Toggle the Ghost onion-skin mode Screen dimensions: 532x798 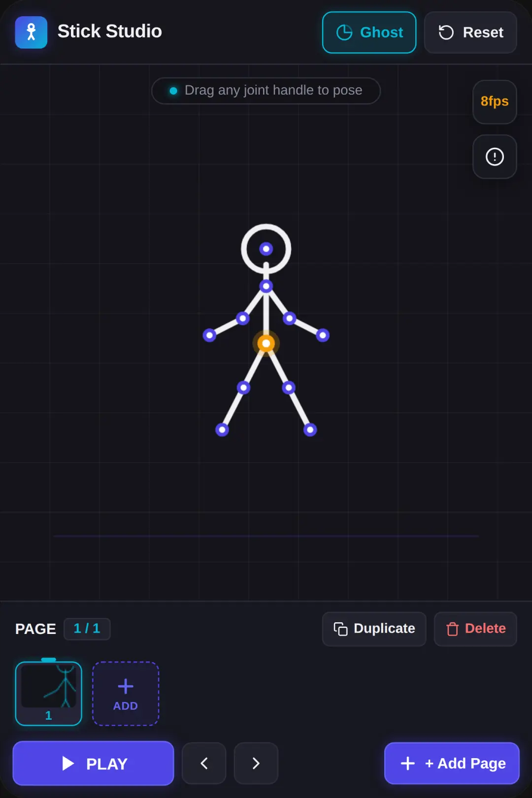point(369,33)
